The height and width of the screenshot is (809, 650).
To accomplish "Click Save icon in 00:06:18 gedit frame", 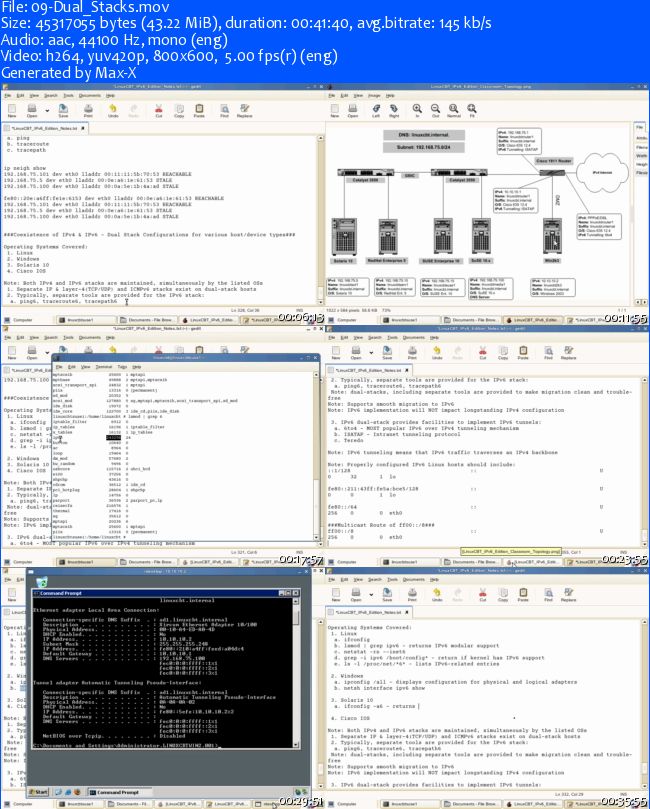I will click(x=63, y=110).
